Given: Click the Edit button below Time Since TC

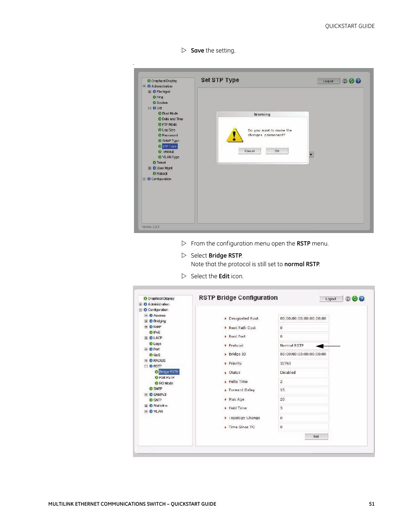Looking at the screenshot, I should (316, 437).
